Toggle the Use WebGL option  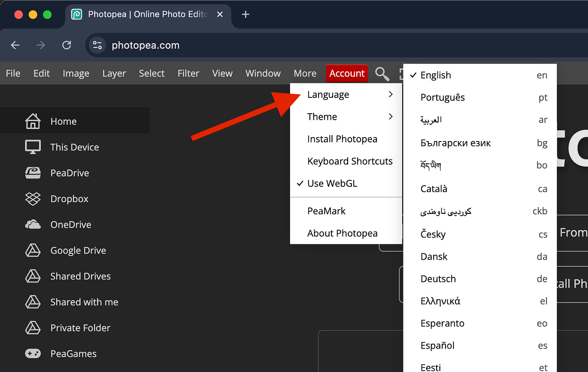[346, 183]
